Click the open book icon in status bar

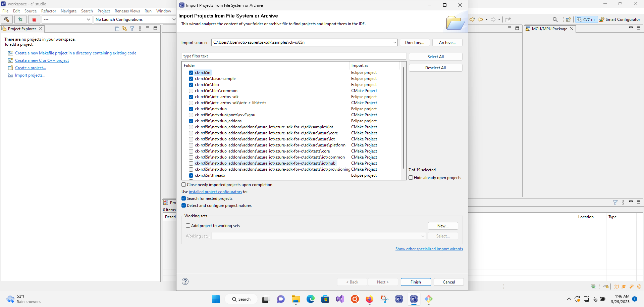tap(616, 287)
